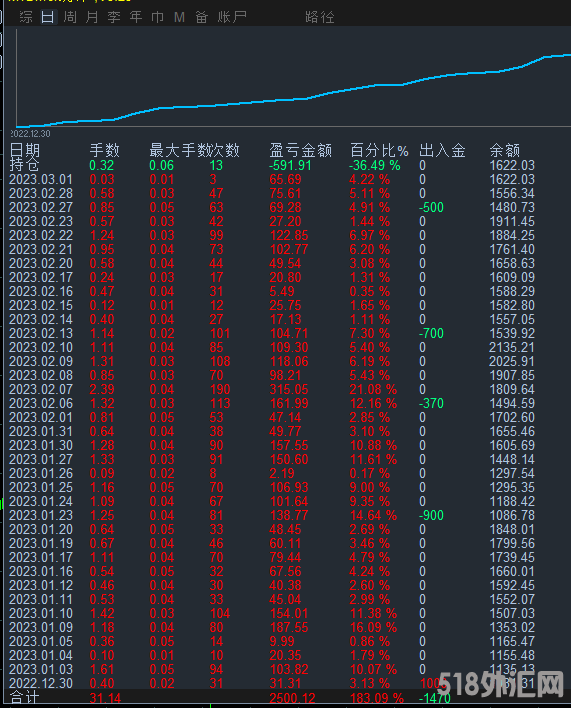Click the 余额 column header
571x708 pixels.
click(x=505, y=150)
